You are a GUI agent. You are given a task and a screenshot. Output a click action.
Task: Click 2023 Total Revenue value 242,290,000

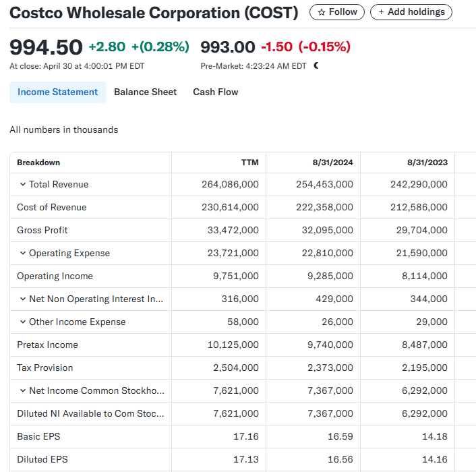click(x=419, y=184)
